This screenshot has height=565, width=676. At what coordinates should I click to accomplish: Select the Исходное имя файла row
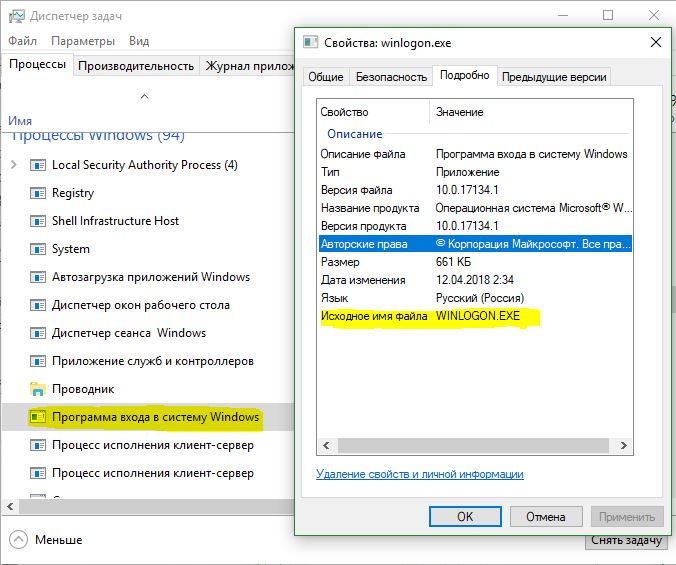(475, 316)
